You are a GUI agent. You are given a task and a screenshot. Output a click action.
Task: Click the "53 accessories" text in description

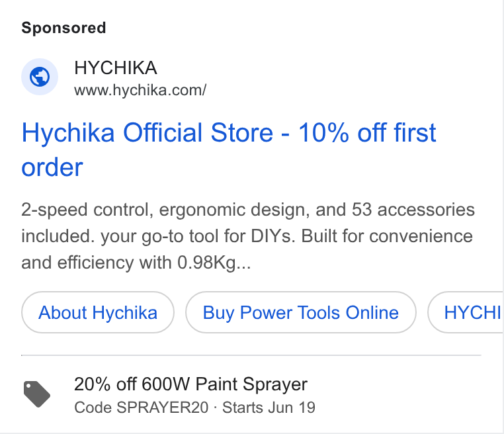413,210
